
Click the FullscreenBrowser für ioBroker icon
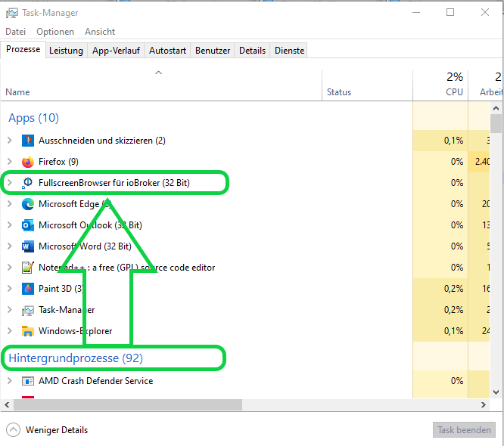[x=28, y=183]
